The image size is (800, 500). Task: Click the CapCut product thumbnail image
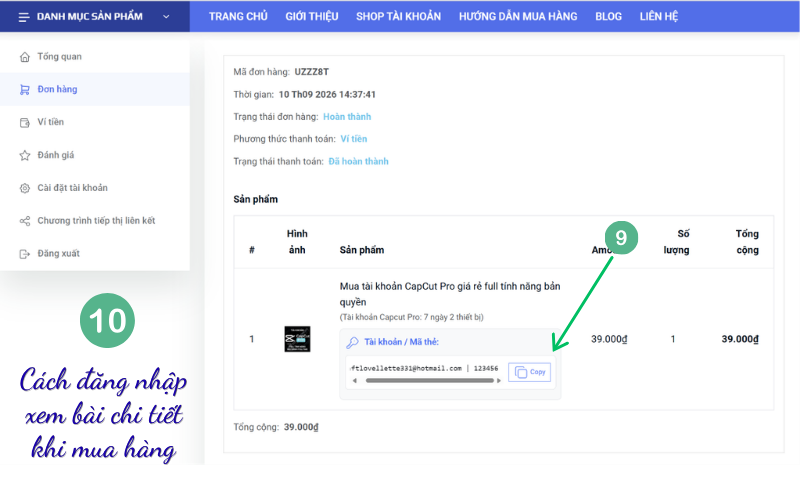pyautogui.click(x=297, y=339)
